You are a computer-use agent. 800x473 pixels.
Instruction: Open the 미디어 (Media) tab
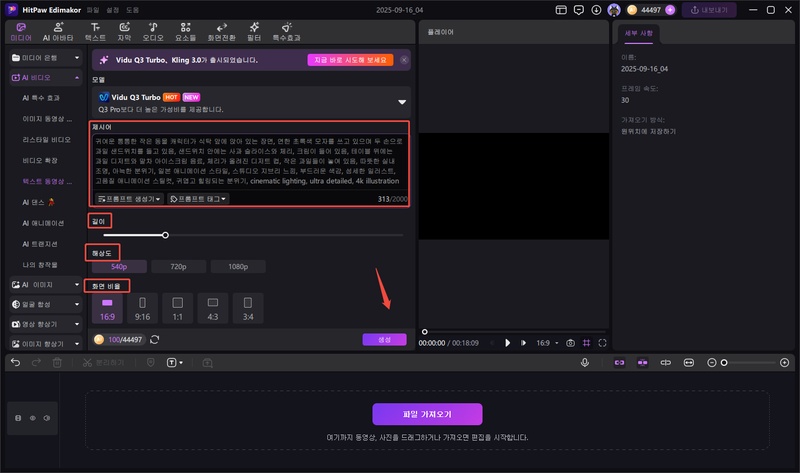(21, 32)
